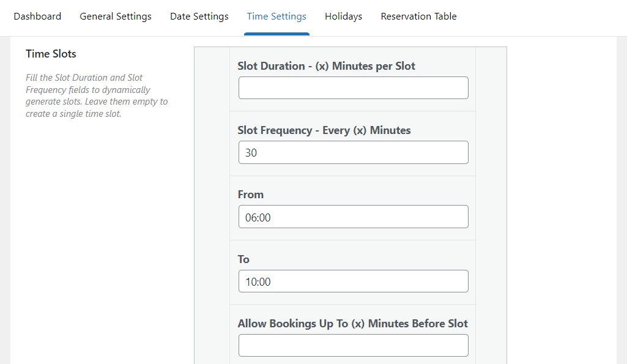This screenshot has width=627, height=364.
Task: Select the Time Settings tab
Action: pyautogui.click(x=276, y=17)
